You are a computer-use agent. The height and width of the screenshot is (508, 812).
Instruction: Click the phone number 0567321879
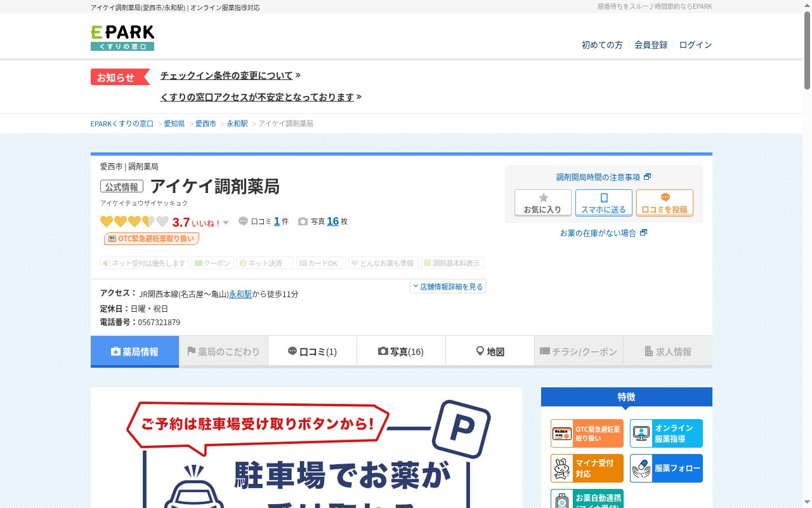(159, 323)
